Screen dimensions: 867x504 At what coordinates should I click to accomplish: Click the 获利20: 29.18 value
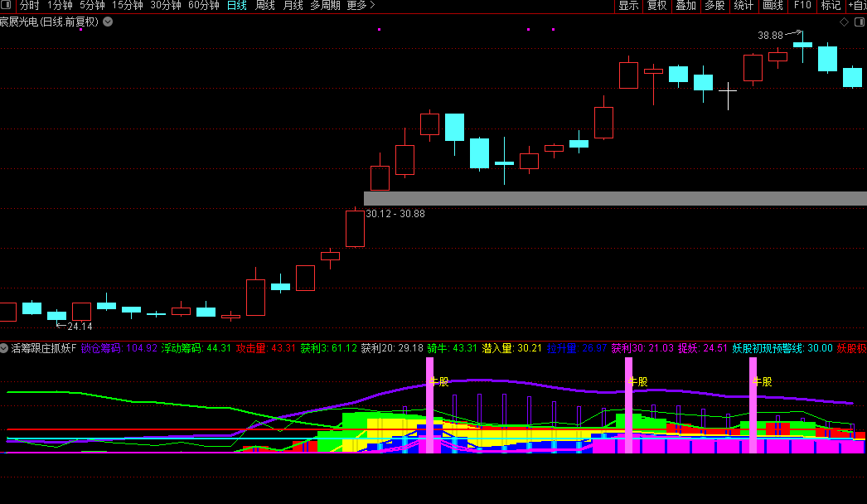[x=392, y=348]
